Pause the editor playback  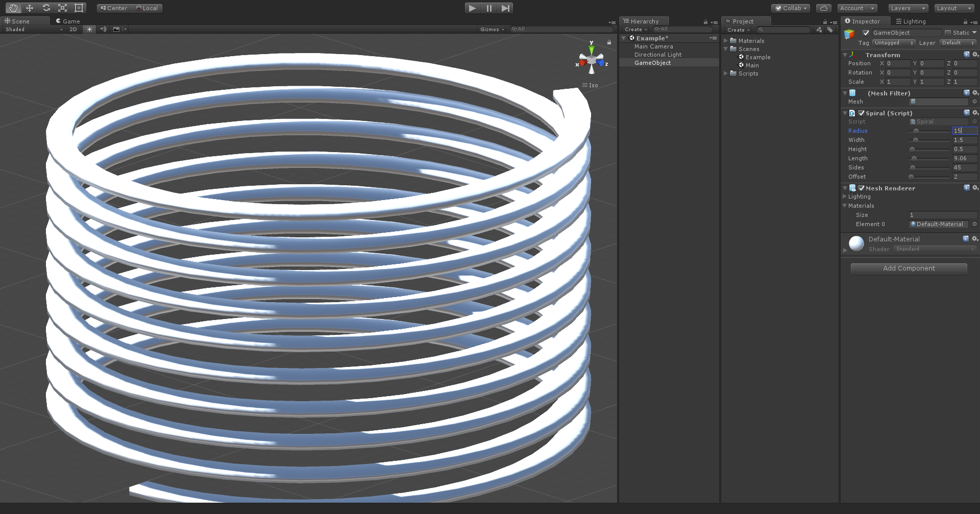point(489,8)
